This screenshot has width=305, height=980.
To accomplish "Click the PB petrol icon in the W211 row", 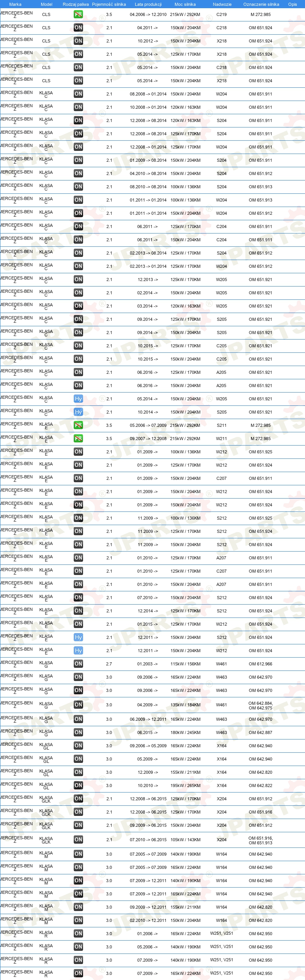I will (x=78, y=439).
